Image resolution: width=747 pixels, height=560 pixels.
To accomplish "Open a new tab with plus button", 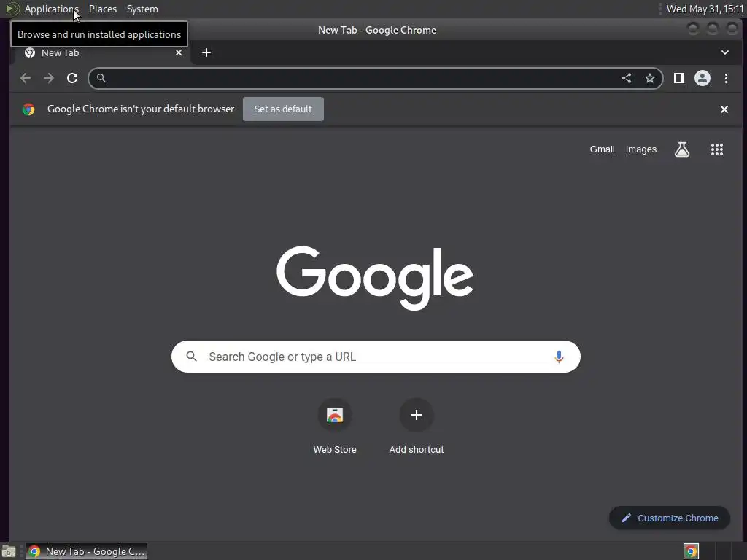I will (206, 52).
